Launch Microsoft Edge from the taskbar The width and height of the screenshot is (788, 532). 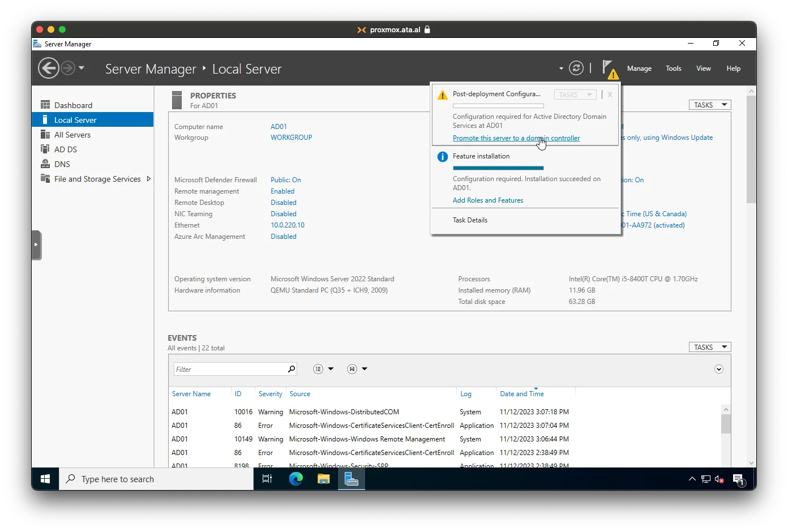tap(295, 479)
